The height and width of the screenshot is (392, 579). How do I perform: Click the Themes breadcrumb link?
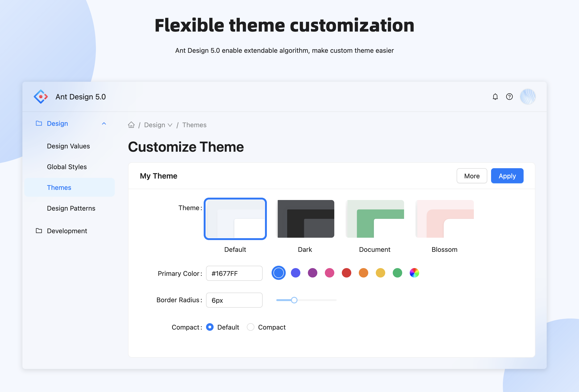[x=194, y=125]
